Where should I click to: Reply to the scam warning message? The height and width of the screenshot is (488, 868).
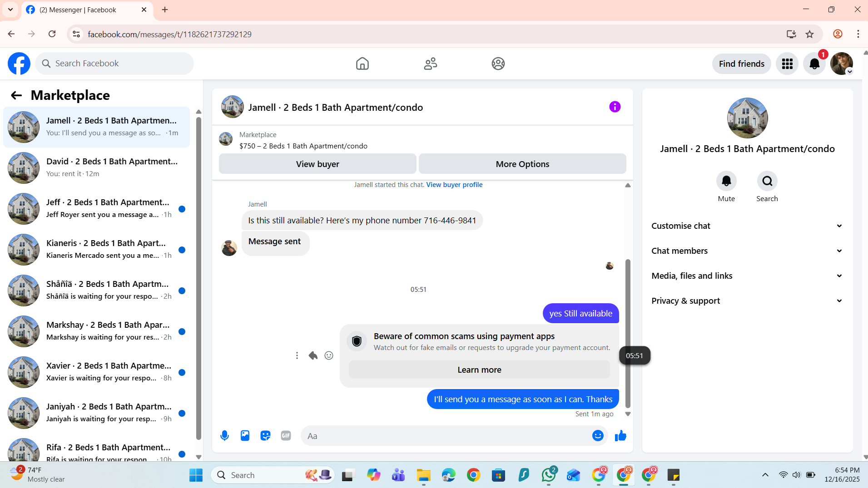pyautogui.click(x=313, y=355)
